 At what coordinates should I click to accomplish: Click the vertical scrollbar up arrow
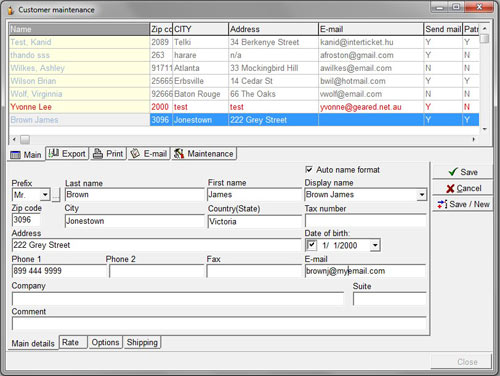click(485, 29)
